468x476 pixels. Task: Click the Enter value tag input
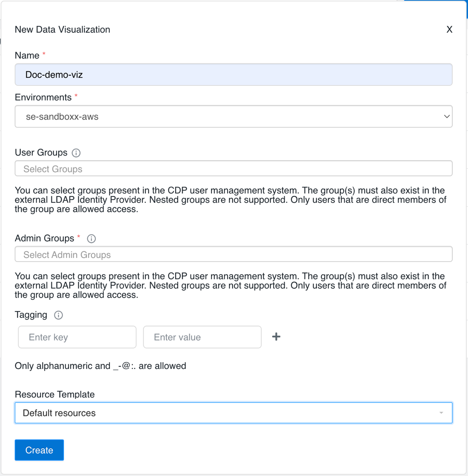click(x=202, y=337)
